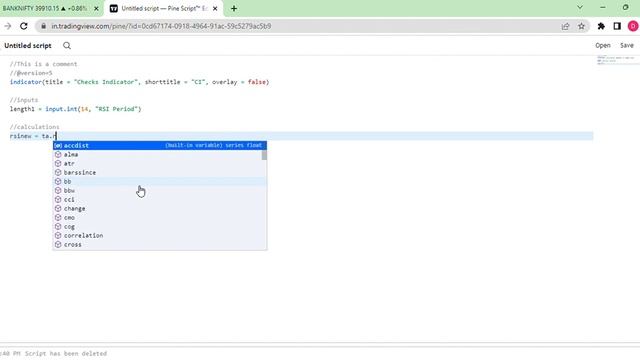
Task: Click the //@version=5 line
Action: point(31,73)
